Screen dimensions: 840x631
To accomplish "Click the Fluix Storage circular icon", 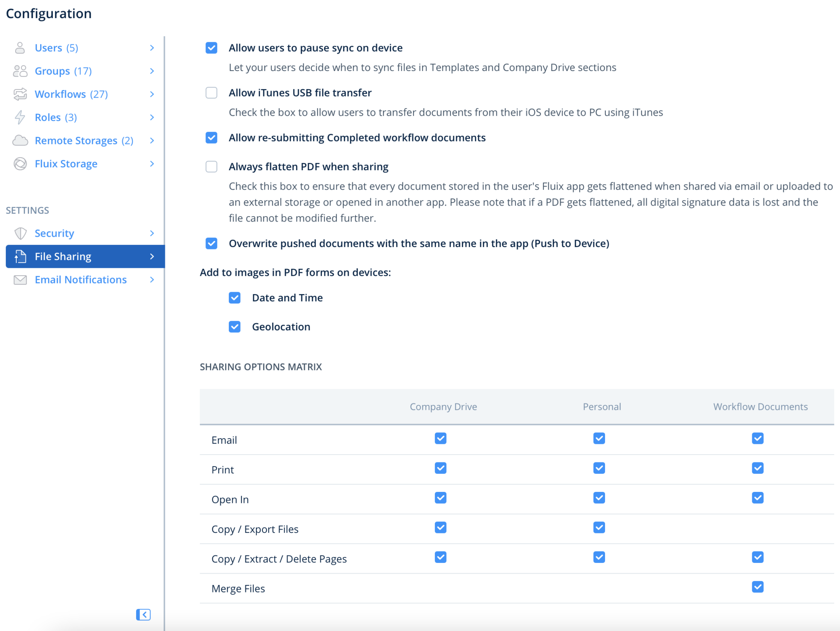I will [20, 164].
